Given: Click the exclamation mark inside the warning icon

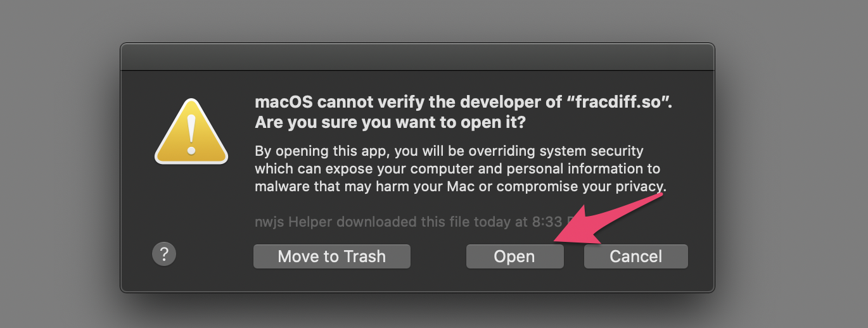Looking at the screenshot, I should 191,133.
